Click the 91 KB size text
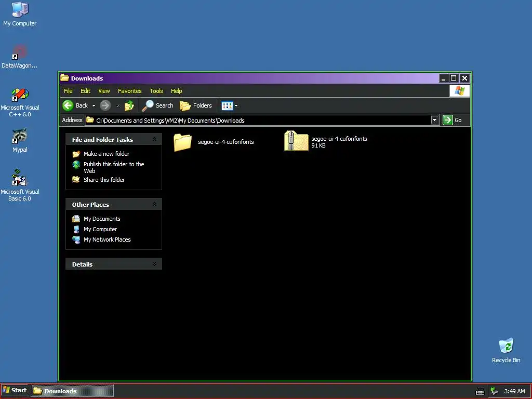532x399 pixels. [x=318, y=145]
